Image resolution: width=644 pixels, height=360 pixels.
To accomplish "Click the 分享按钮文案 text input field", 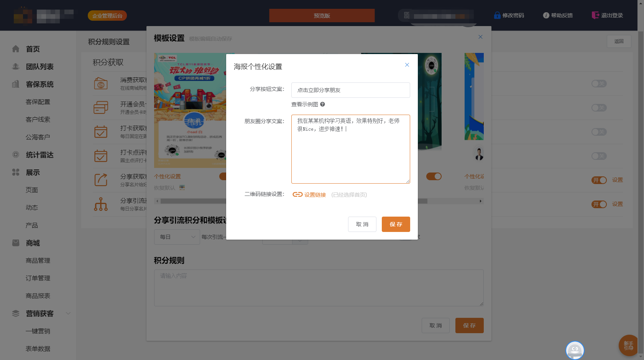I will (x=350, y=90).
